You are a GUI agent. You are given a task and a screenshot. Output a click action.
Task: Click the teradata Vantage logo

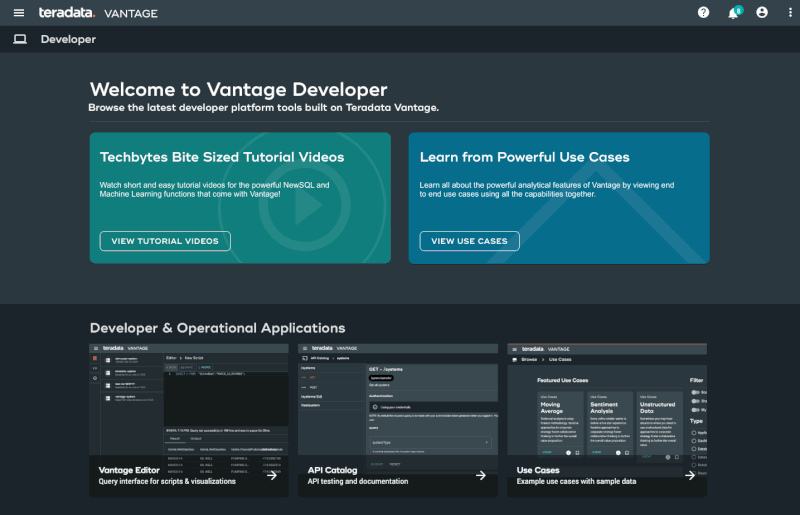(x=98, y=13)
